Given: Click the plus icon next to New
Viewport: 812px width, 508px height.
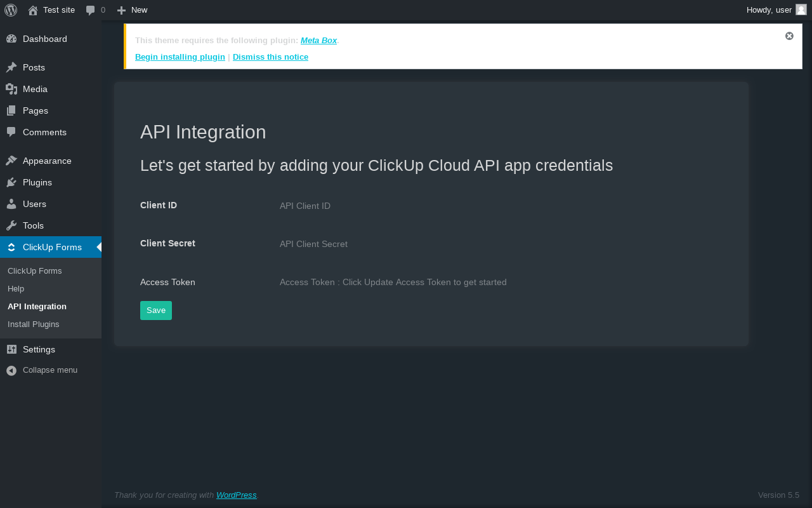Looking at the screenshot, I should tap(121, 10).
